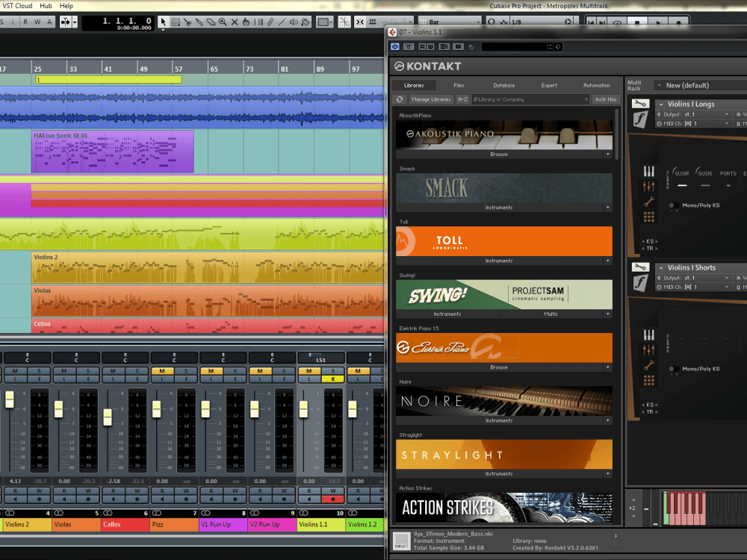The image size is (747, 560).
Task: Open the Violins I Shorts MIDI Ch dropdown
Action: click(693, 287)
